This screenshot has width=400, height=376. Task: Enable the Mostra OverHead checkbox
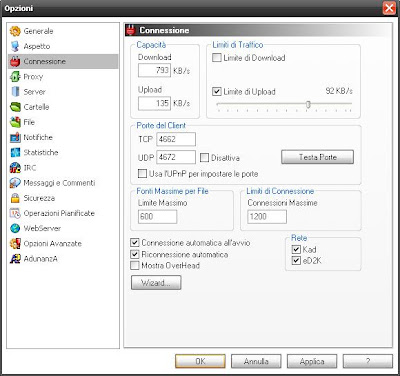[135, 266]
